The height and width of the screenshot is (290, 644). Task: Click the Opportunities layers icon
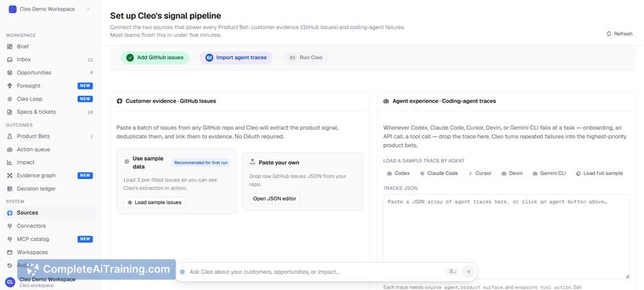[10, 72]
